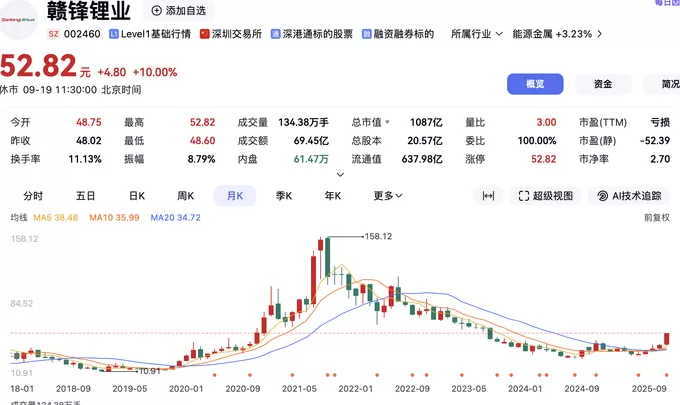Click MA20 34.72 indicator label
This screenshot has width=680, height=405.
(x=176, y=217)
